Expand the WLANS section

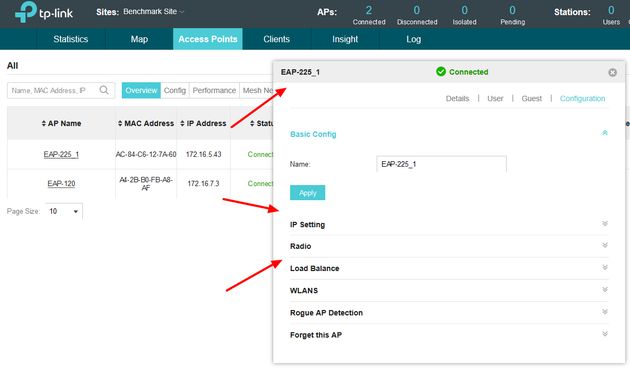[x=605, y=289]
